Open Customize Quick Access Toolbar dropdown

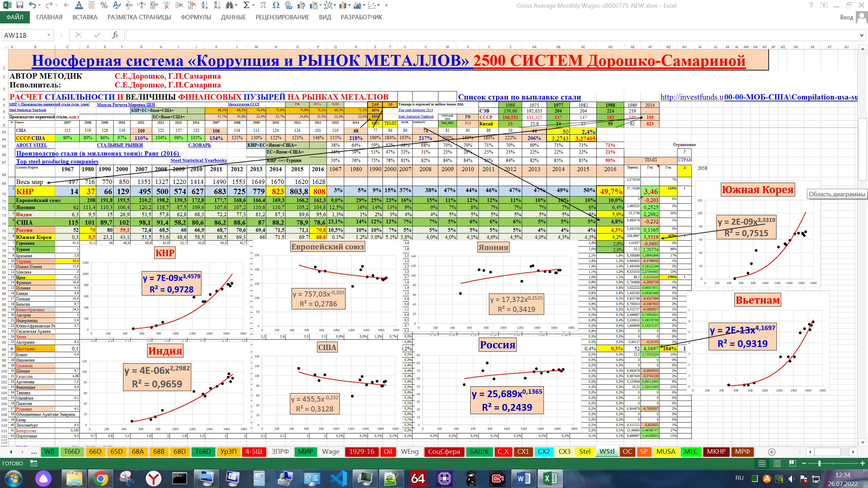pyautogui.click(x=387, y=5)
